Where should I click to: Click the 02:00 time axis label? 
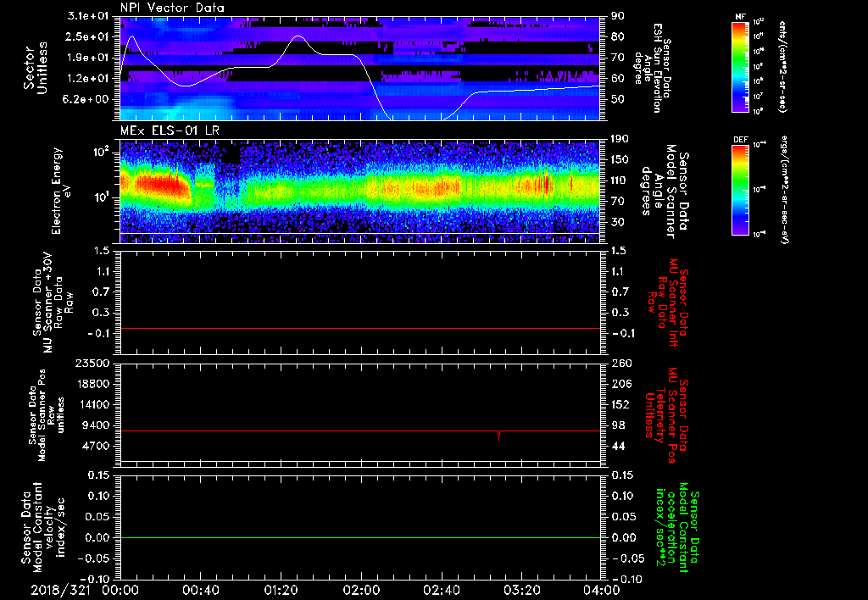pyautogui.click(x=361, y=590)
